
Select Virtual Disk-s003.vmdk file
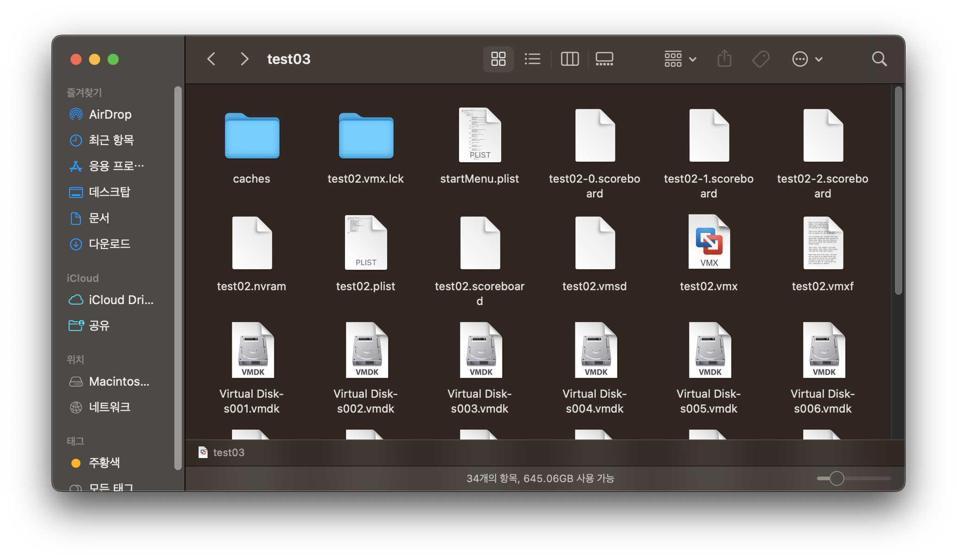[480, 351]
